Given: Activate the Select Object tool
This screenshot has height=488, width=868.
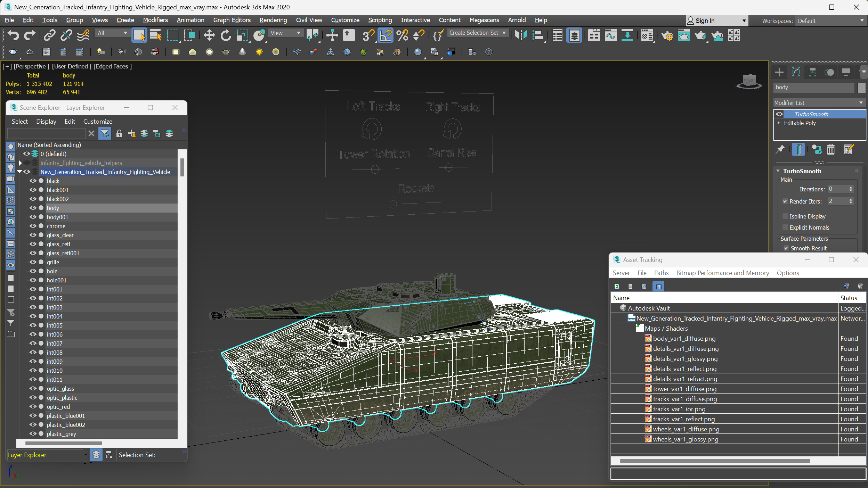Looking at the screenshot, I should (x=139, y=35).
